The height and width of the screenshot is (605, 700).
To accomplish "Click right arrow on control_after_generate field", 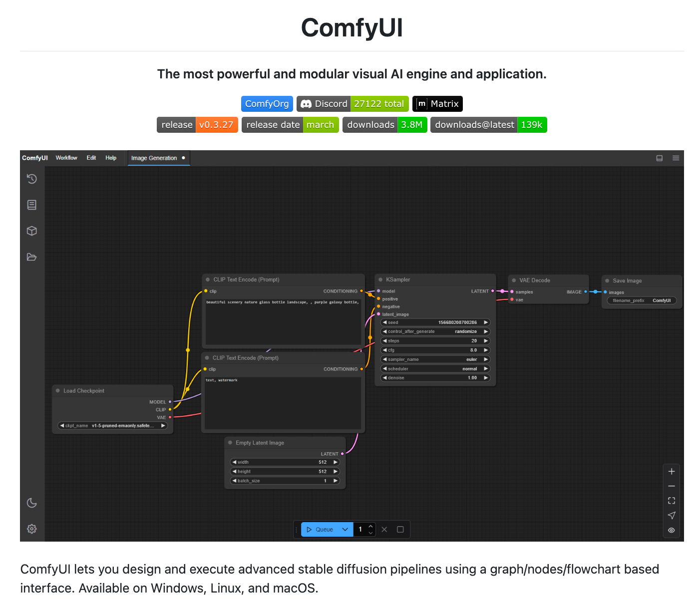I will click(x=486, y=331).
